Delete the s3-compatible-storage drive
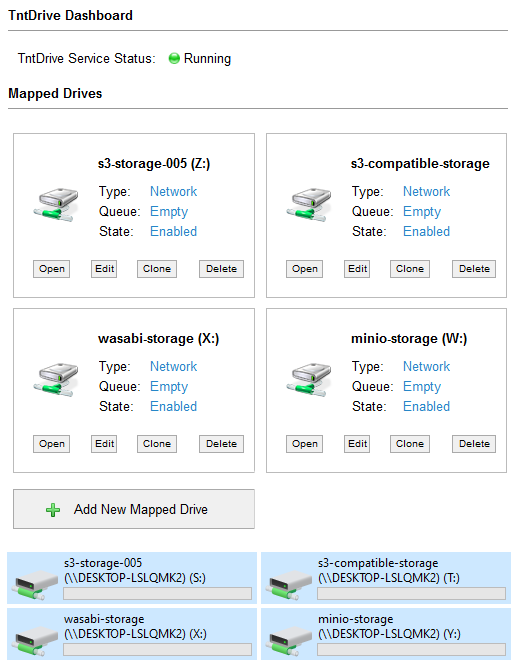The image size is (519, 668). coord(474,269)
